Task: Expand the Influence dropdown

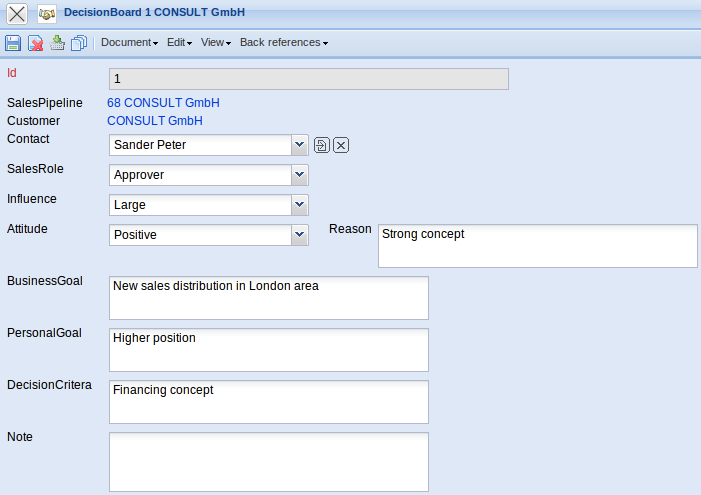Action: pyautogui.click(x=299, y=205)
